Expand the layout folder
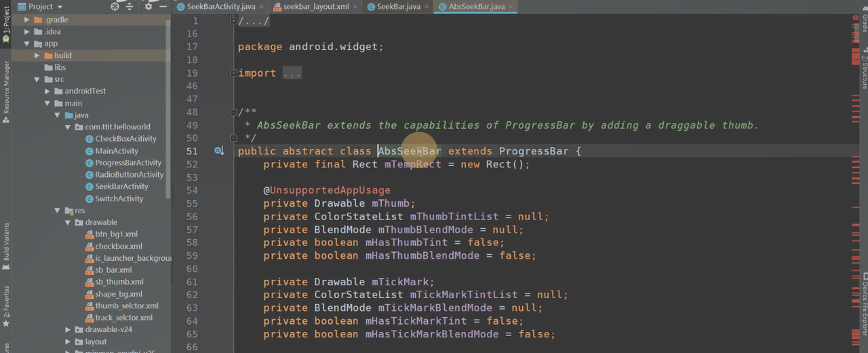The height and width of the screenshot is (353, 868). pos(68,341)
